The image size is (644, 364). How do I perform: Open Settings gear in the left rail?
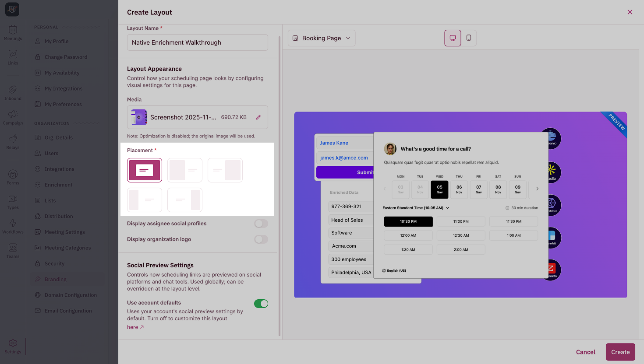click(x=13, y=346)
